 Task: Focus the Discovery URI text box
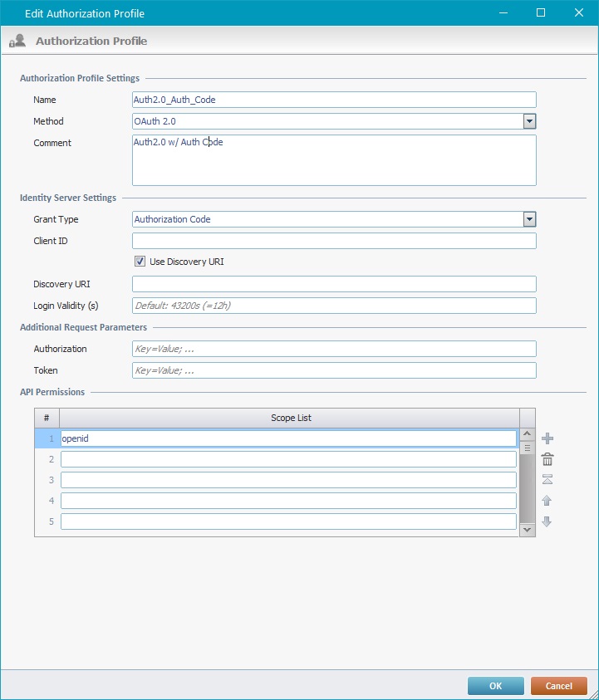(x=334, y=284)
